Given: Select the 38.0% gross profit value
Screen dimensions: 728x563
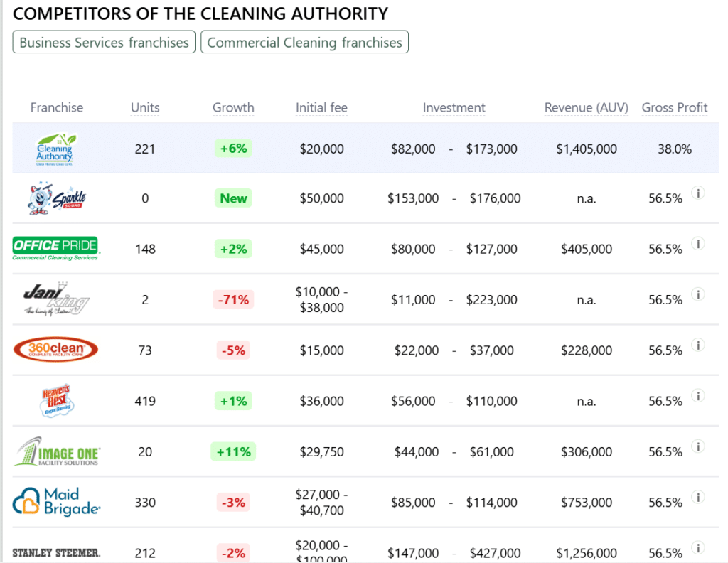Looking at the screenshot, I should pos(674,149).
